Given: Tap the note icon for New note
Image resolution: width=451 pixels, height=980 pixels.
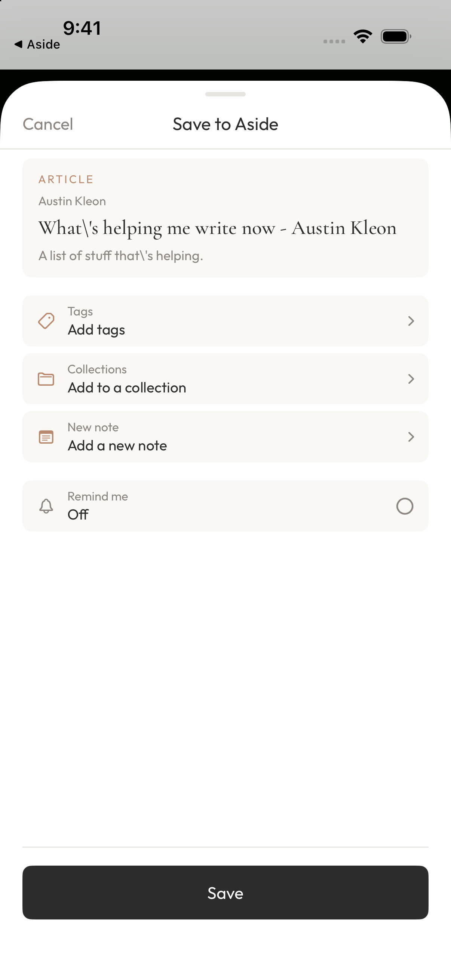Looking at the screenshot, I should tap(46, 437).
